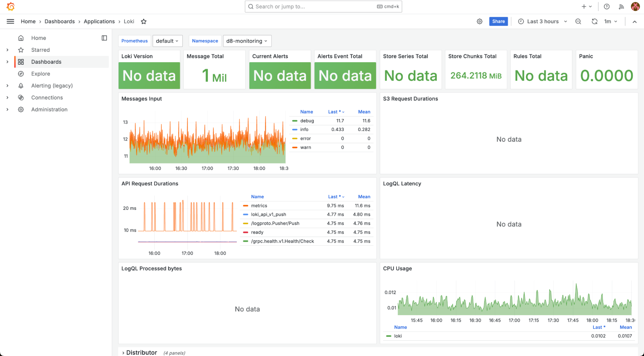This screenshot has width=644, height=356.
Task: Open dashboard settings gear
Action: click(x=479, y=22)
